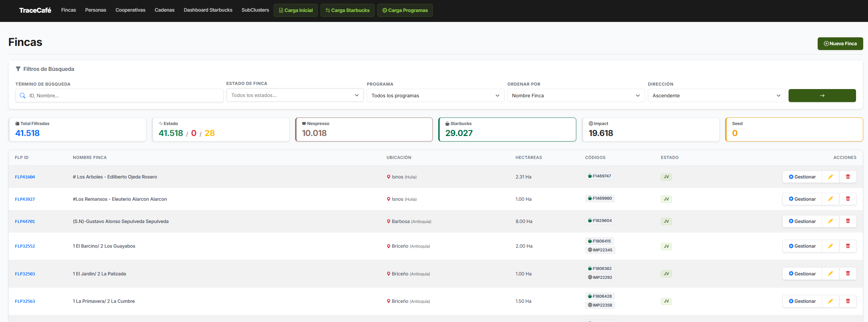
Task: Apply filters with green arrow button
Action: [822, 96]
